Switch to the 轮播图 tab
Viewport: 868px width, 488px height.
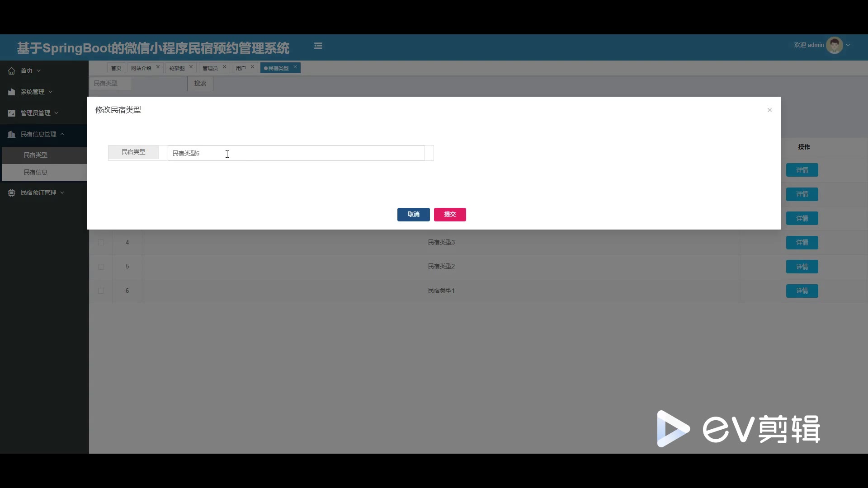click(177, 68)
